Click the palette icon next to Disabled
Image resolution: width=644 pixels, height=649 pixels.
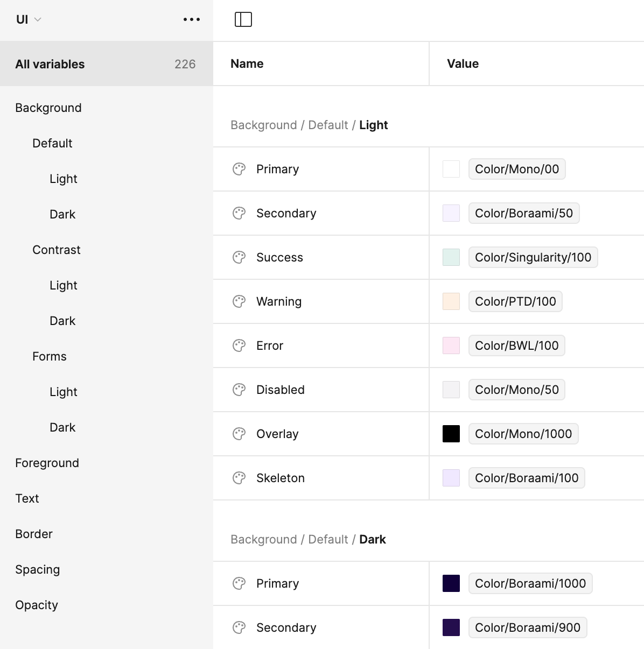[239, 390]
